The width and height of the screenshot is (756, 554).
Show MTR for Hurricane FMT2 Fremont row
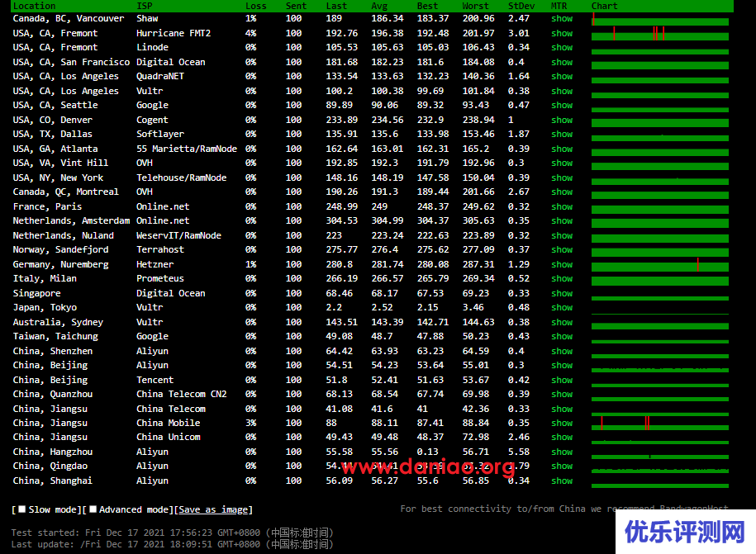coord(562,33)
